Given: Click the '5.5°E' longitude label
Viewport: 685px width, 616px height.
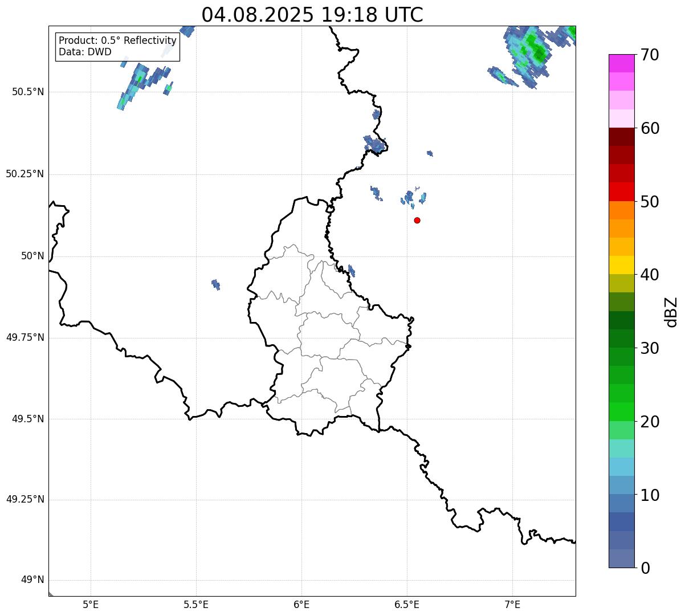Looking at the screenshot, I should click(x=196, y=604).
